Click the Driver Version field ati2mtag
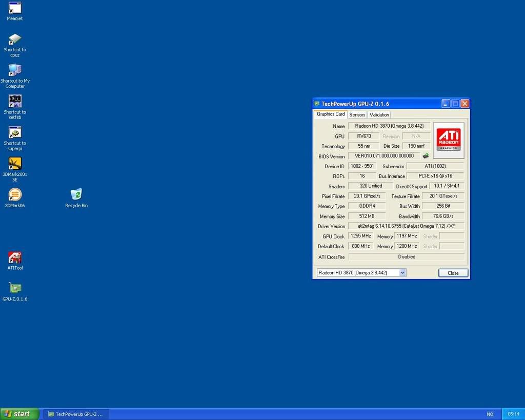This screenshot has height=420, width=525. 407,226
